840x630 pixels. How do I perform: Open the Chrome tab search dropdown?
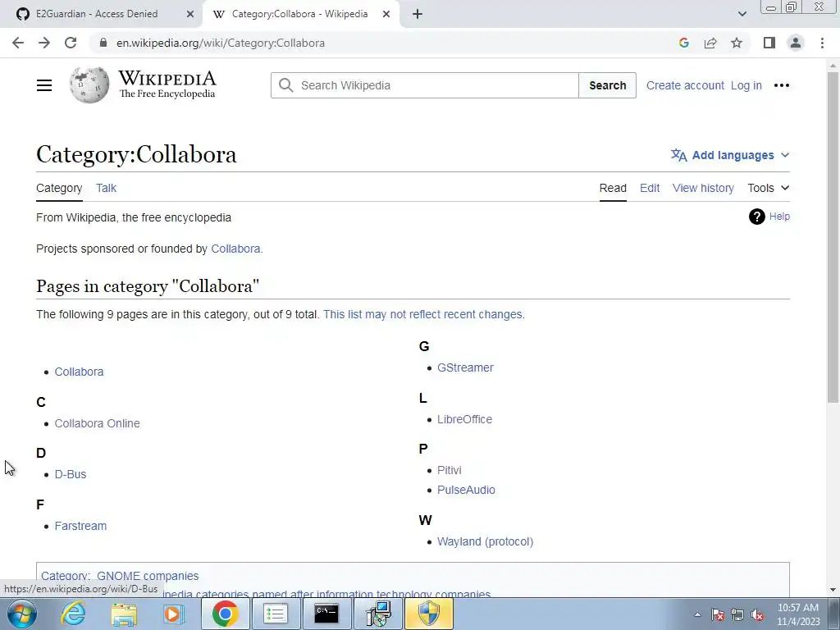tap(742, 14)
